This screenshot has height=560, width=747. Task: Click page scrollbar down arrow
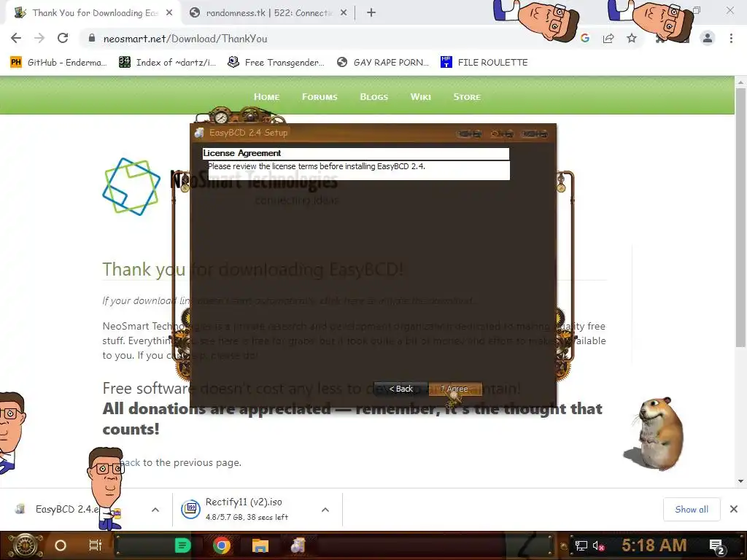coord(740,481)
